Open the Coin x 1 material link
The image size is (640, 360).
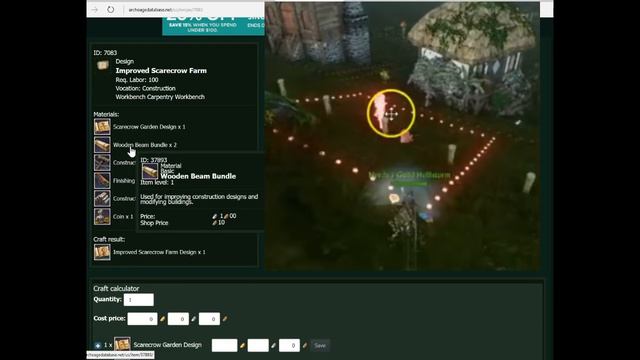pyautogui.click(x=123, y=217)
